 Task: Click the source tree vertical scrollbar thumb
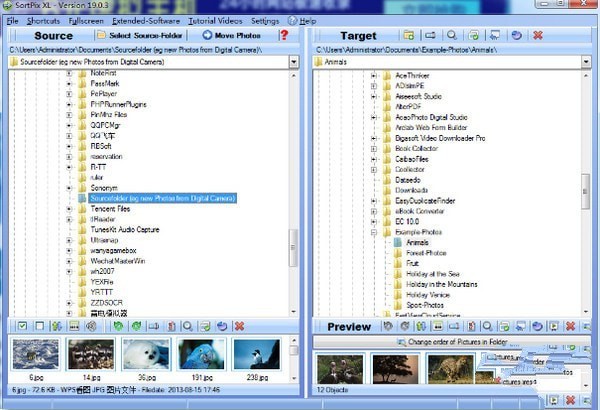coord(293,248)
